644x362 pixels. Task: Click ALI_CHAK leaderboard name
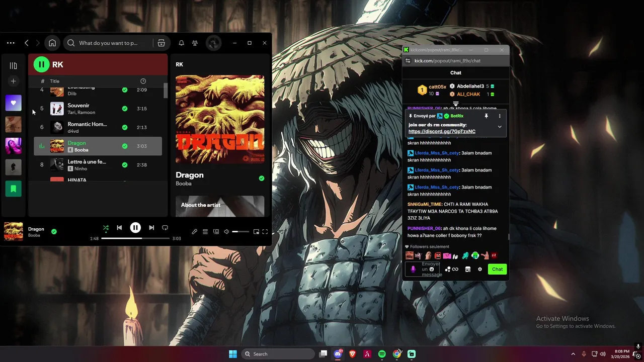[468, 94]
